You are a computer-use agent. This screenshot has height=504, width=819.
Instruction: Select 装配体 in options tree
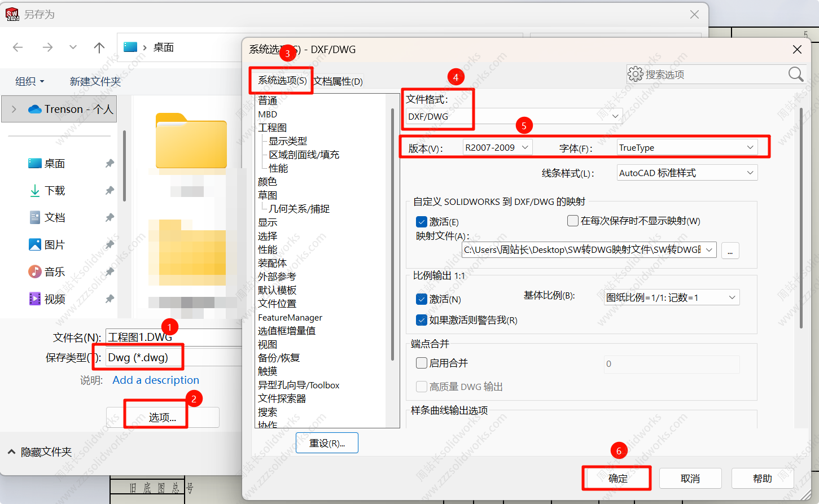point(273,263)
